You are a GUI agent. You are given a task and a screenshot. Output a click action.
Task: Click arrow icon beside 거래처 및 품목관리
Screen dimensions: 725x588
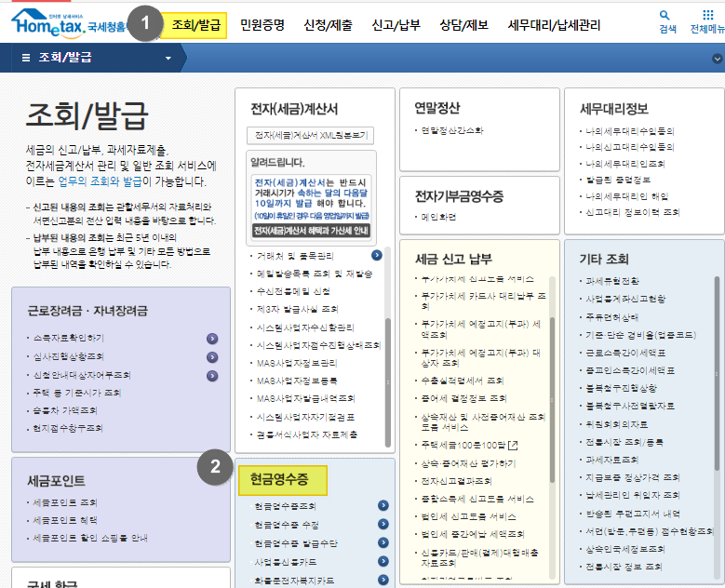click(x=376, y=255)
